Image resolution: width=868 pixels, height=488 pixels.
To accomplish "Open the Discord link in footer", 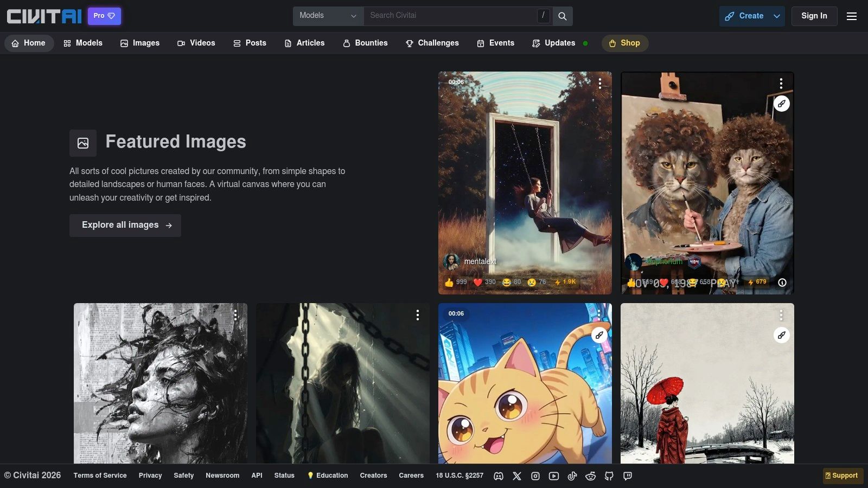I will point(499,476).
